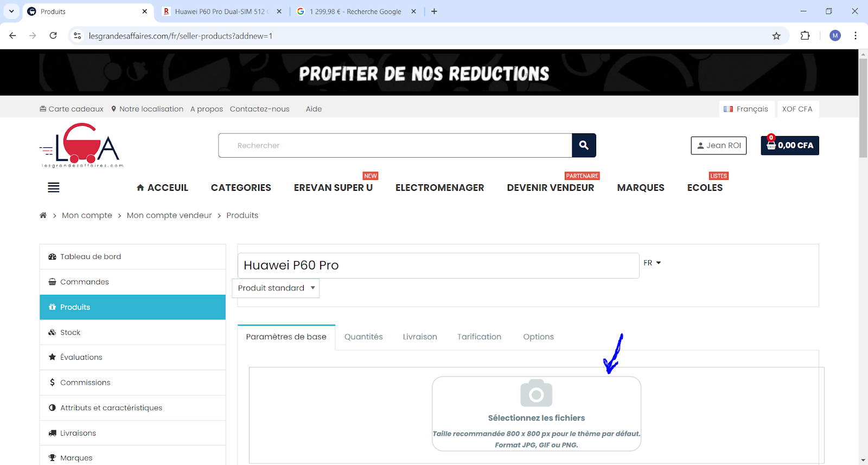
Task: Click the Carte cadeaux link
Action: [72, 109]
